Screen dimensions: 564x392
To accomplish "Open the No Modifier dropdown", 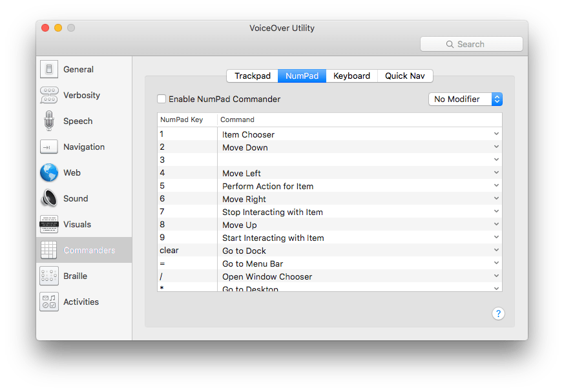I will [465, 99].
